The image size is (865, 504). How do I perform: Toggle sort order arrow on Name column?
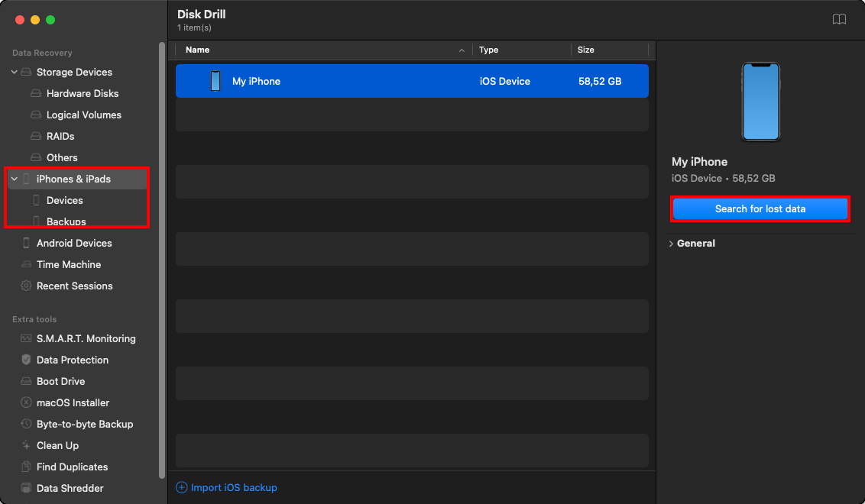point(462,50)
